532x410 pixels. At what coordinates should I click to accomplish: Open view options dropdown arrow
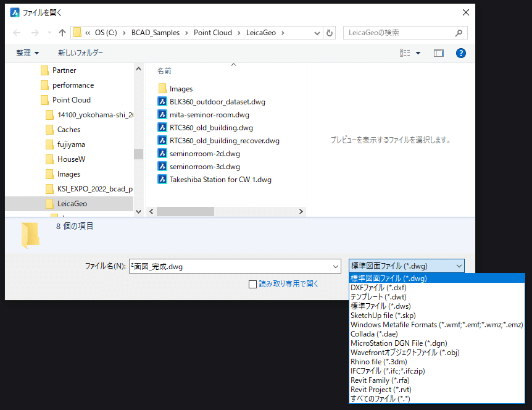coord(418,53)
